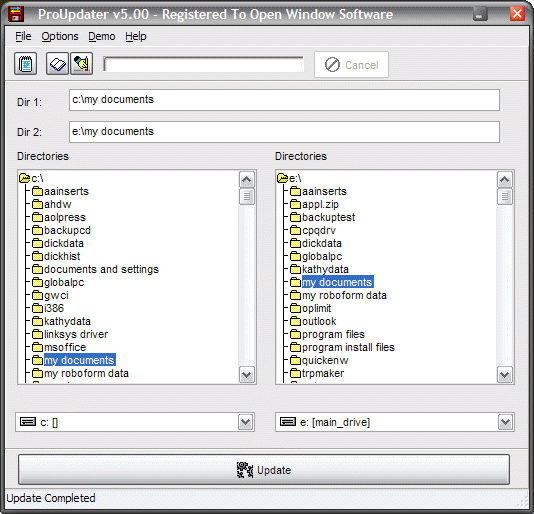Select the quickenw folder
Screen dimensions: 534x514
319,360
